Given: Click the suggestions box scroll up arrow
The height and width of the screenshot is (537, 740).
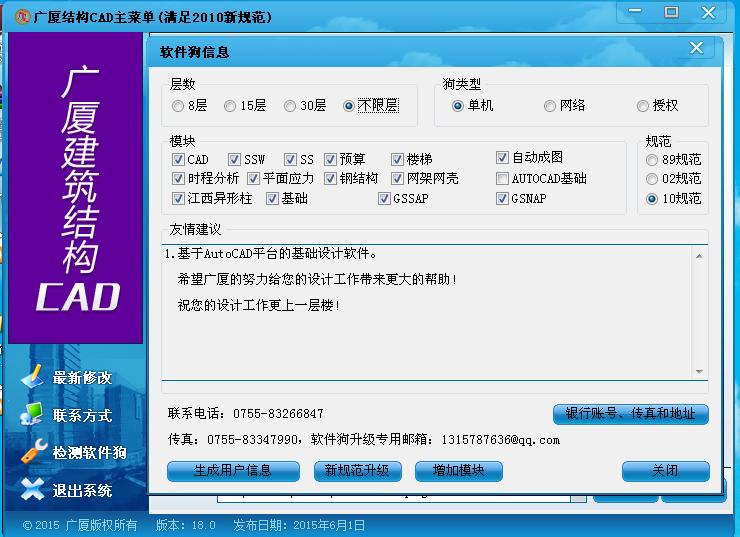Looking at the screenshot, I should [699, 256].
